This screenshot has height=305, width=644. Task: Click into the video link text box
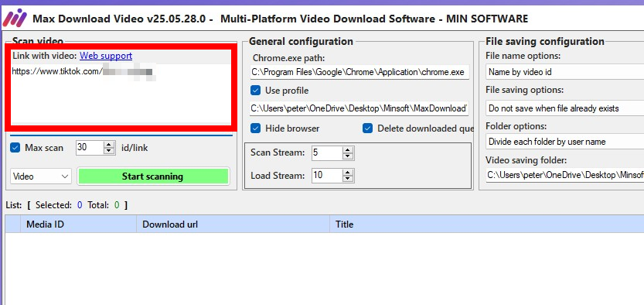121,94
